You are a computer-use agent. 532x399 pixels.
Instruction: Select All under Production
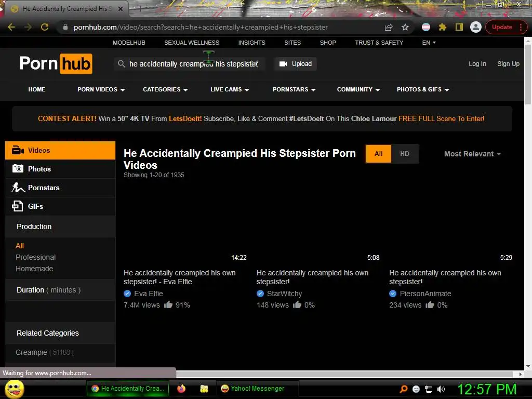20,246
